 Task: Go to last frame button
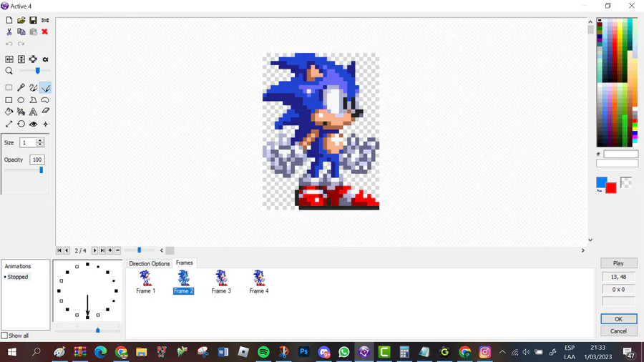(102, 250)
